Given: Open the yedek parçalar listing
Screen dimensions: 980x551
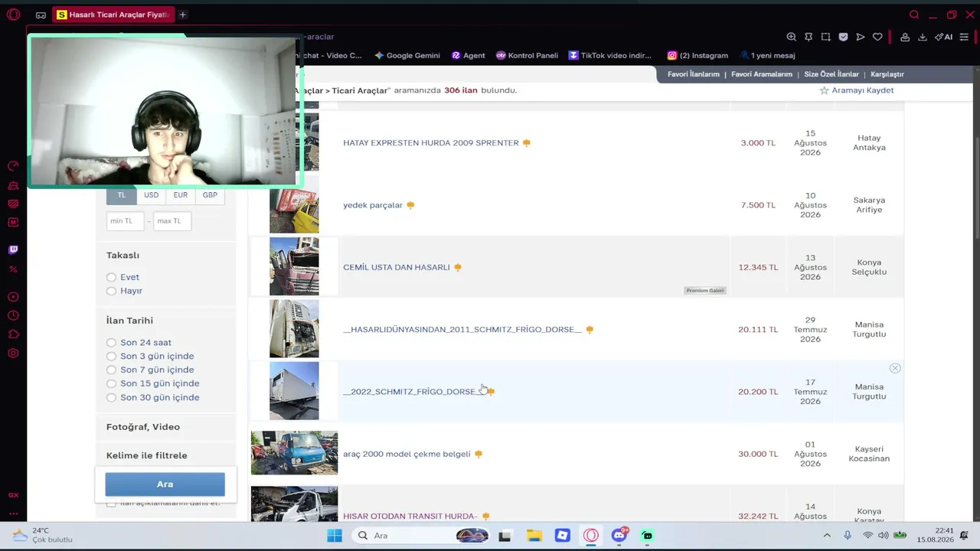Looking at the screenshot, I should pyautogui.click(x=373, y=205).
